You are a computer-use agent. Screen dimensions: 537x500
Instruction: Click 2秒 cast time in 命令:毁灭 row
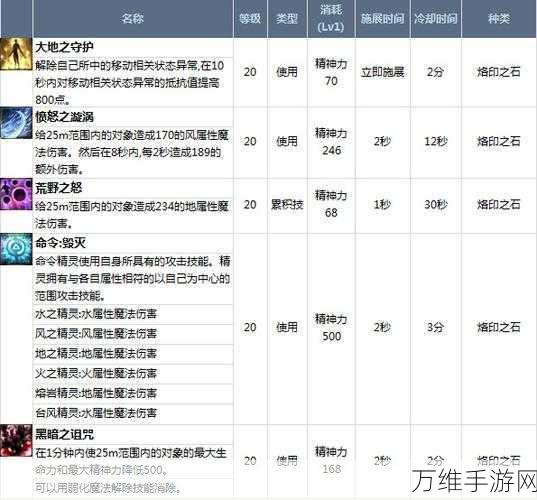pos(382,327)
